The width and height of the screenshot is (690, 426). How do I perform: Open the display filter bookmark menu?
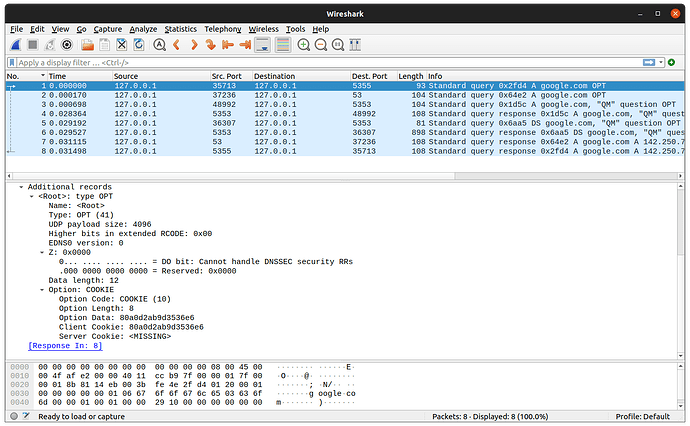coord(12,62)
